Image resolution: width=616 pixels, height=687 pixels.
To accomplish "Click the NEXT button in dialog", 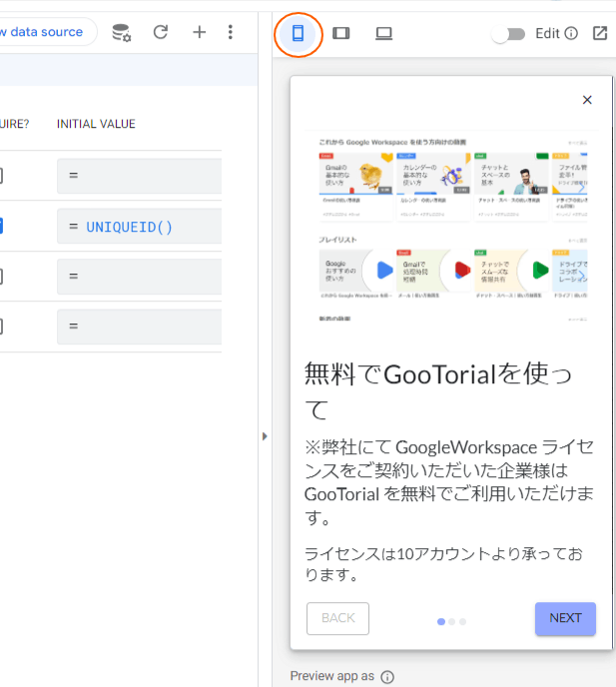I will pyautogui.click(x=565, y=618).
